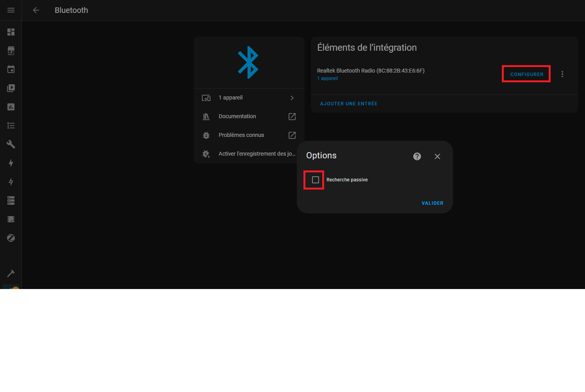The width and height of the screenshot is (585, 392).
Task: Click the CONFIGURER button
Action: pyautogui.click(x=527, y=74)
